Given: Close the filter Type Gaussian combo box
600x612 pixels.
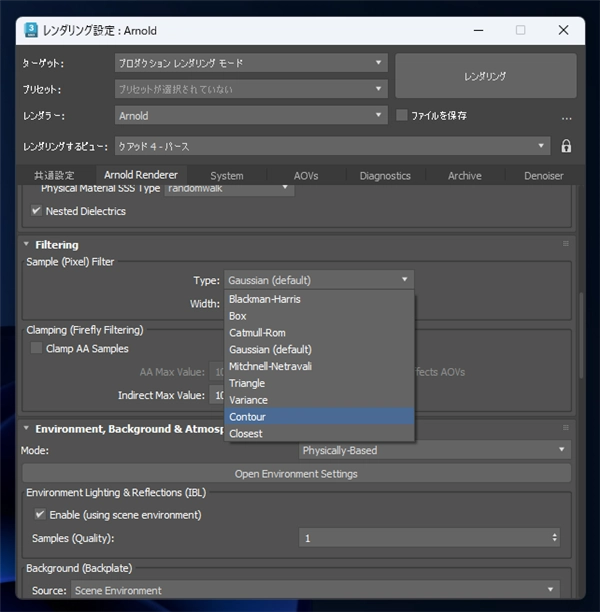Looking at the screenshot, I should click(319, 280).
